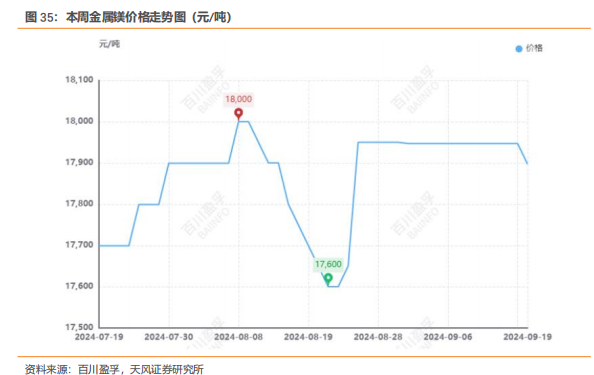This screenshot has height=375, width=594.
Task: Click the red 18,000 peak marker pin
Action: pos(238,114)
